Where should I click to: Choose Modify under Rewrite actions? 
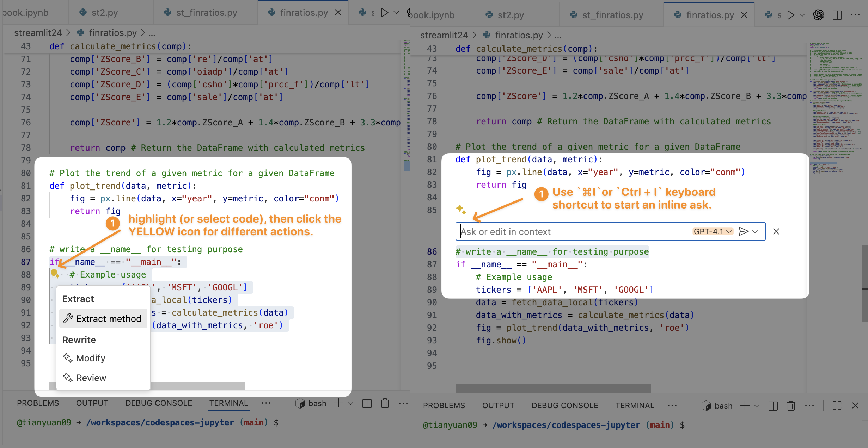[91, 358]
